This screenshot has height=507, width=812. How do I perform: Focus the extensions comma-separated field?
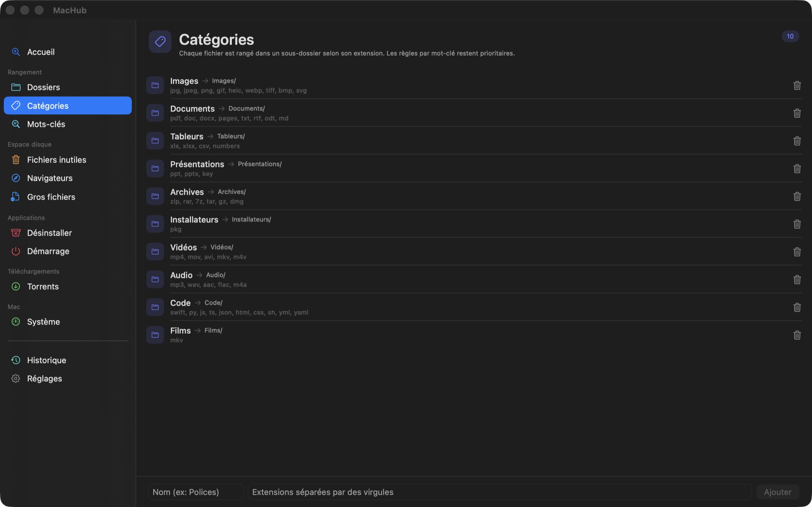tap(499, 492)
